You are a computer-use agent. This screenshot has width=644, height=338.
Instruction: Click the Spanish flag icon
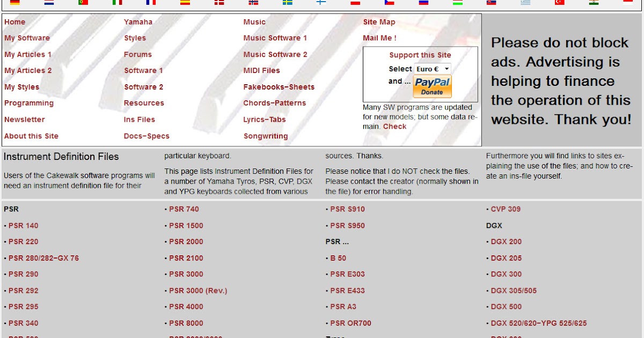[x=185, y=2]
